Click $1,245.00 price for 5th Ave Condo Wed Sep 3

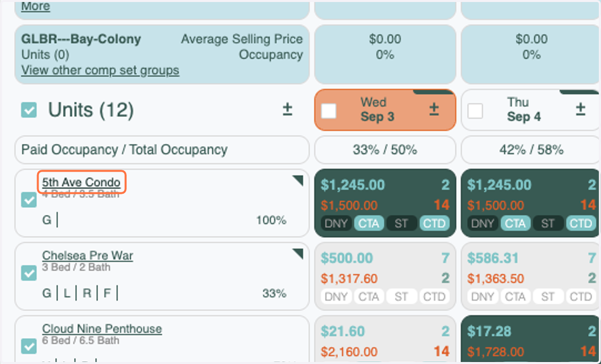(x=353, y=185)
